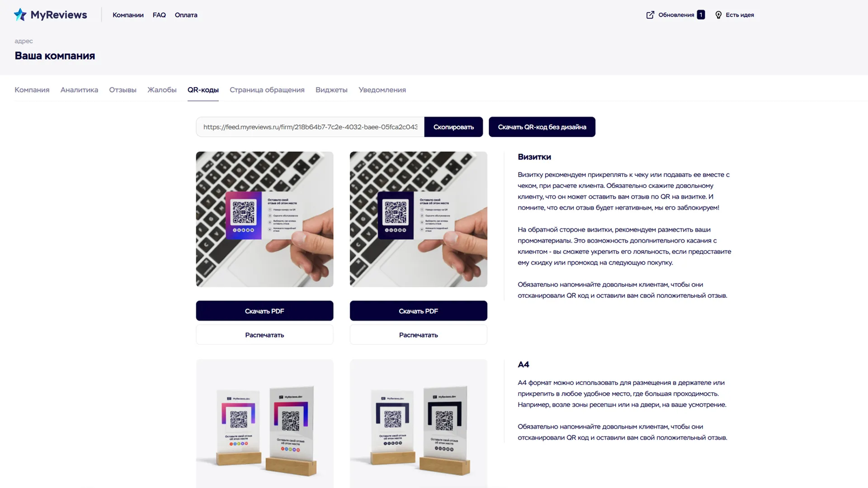Click the lightbulb icon next to Есть идея

click(718, 15)
